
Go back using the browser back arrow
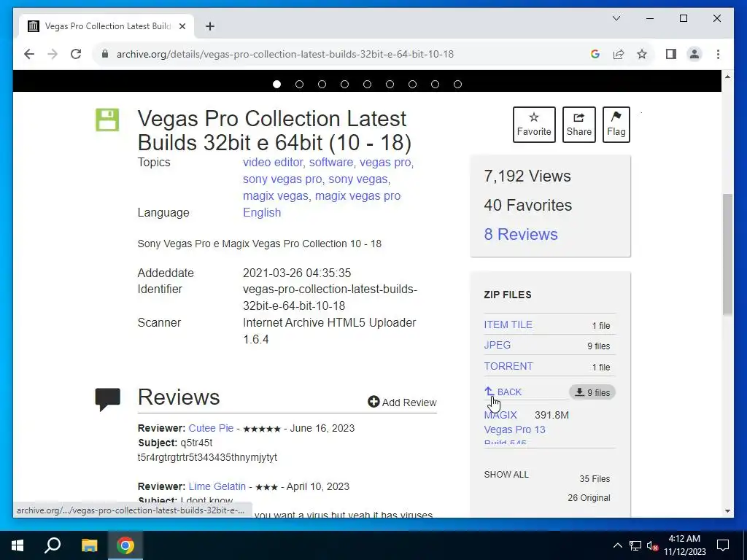pyautogui.click(x=29, y=54)
